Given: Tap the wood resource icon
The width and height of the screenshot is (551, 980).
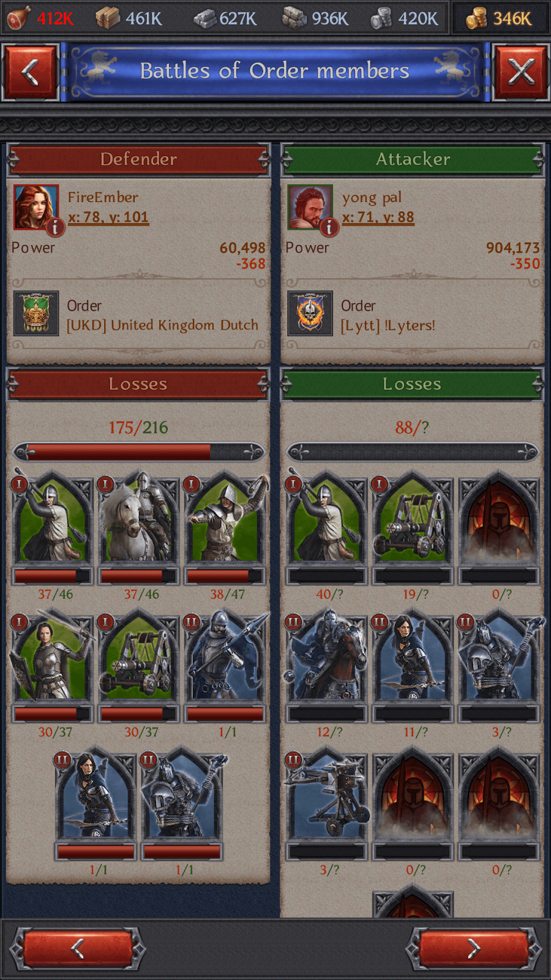Looking at the screenshot, I should (x=107, y=18).
